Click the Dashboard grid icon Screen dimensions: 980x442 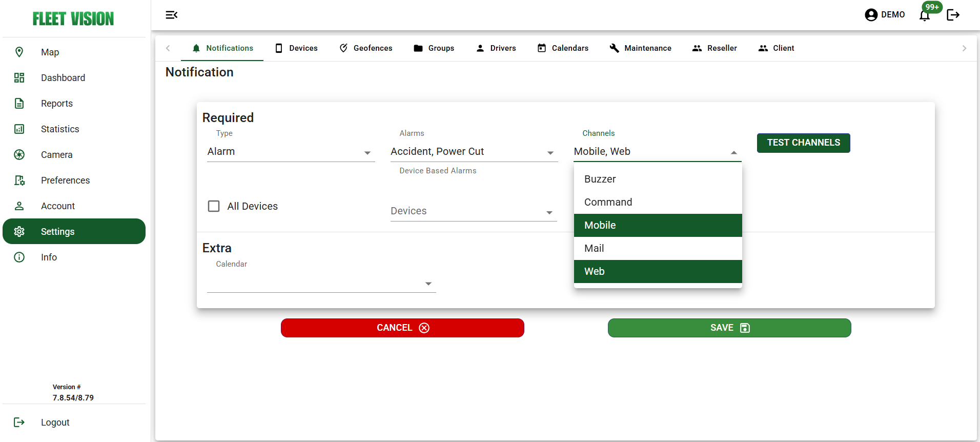coord(19,77)
